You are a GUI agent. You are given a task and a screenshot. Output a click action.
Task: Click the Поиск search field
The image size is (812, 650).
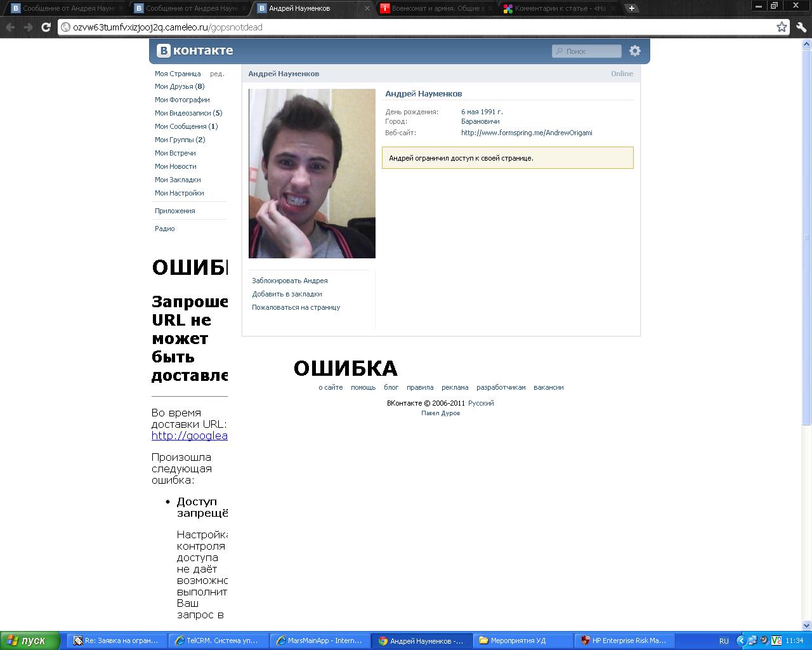(587, 51)
